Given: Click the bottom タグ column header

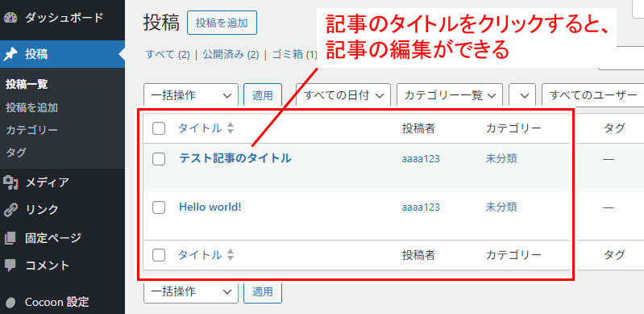Looking at the screenshot, I should [614, 255].
